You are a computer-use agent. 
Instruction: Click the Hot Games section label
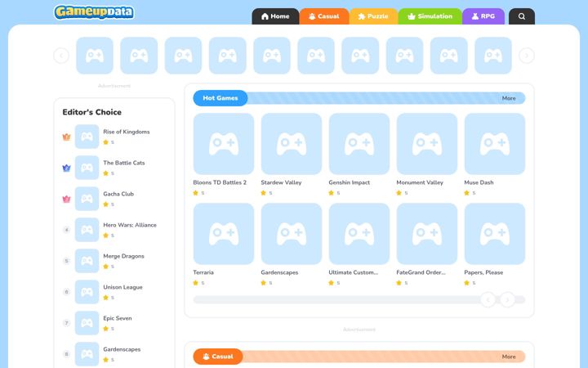click(x=220, y=98)
